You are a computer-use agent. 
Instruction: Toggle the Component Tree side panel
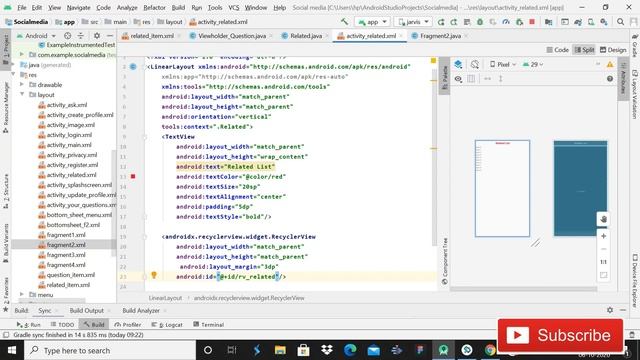coord(445,261)
